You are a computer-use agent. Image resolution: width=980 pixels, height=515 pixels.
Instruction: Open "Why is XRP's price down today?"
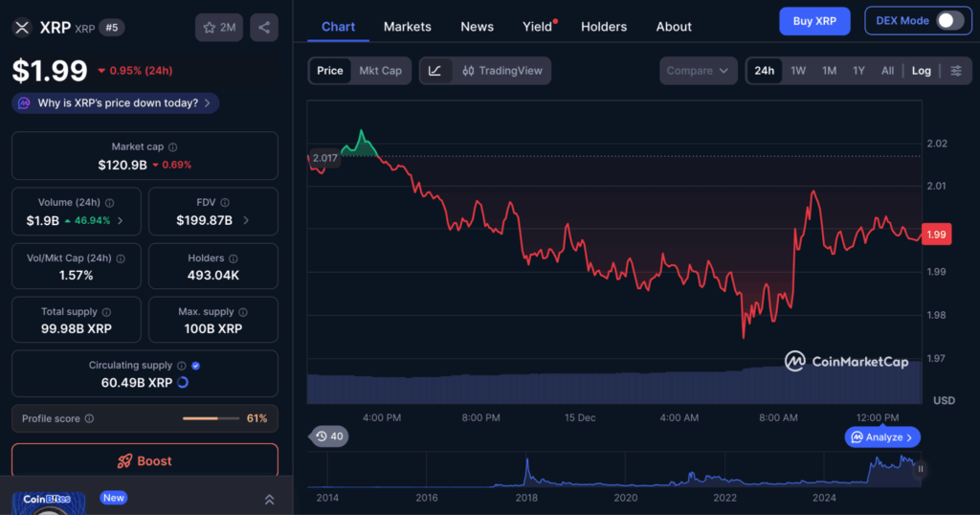[x=117, y=102]
